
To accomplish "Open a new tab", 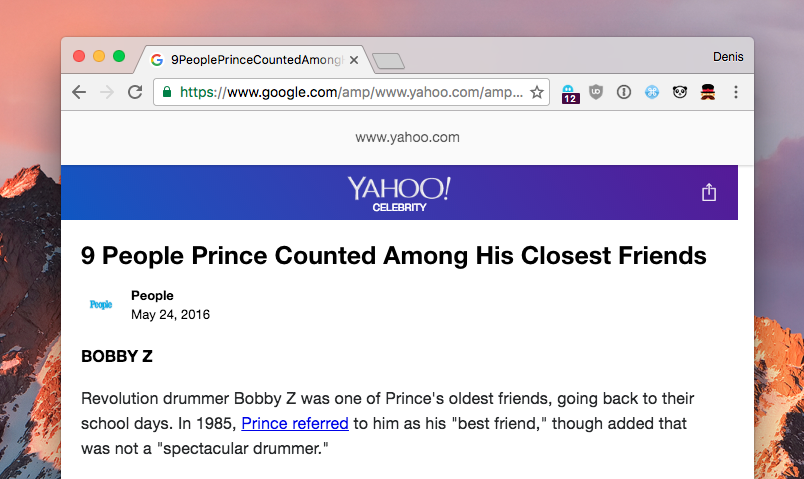I will click(x=388, y=61).
